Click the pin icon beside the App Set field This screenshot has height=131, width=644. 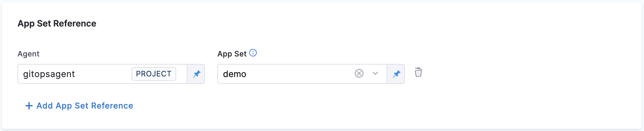point(396,74)
